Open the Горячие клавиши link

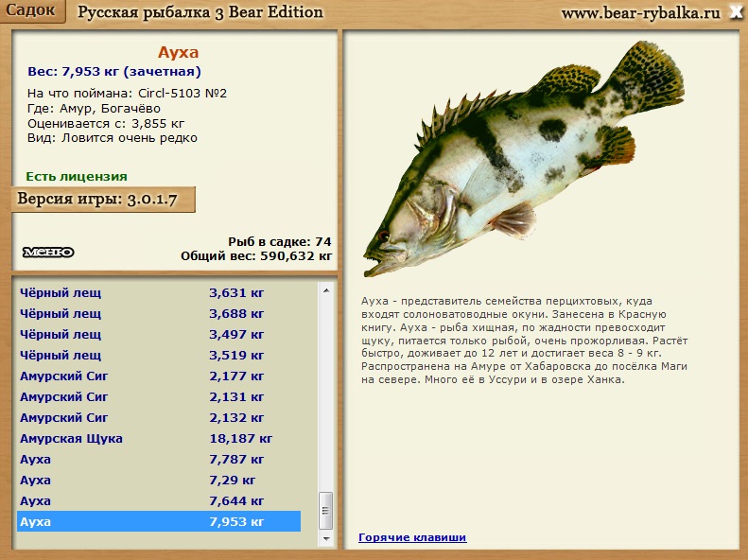click(x=411, y=537)
